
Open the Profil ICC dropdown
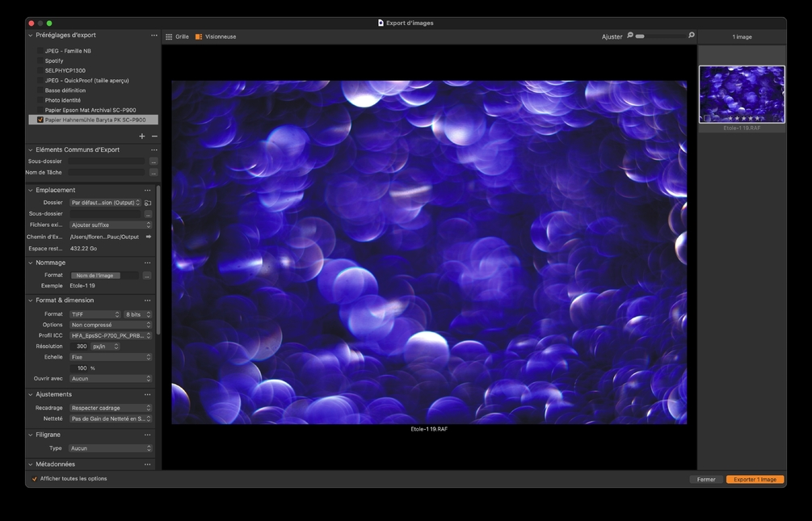pos(110,335)
